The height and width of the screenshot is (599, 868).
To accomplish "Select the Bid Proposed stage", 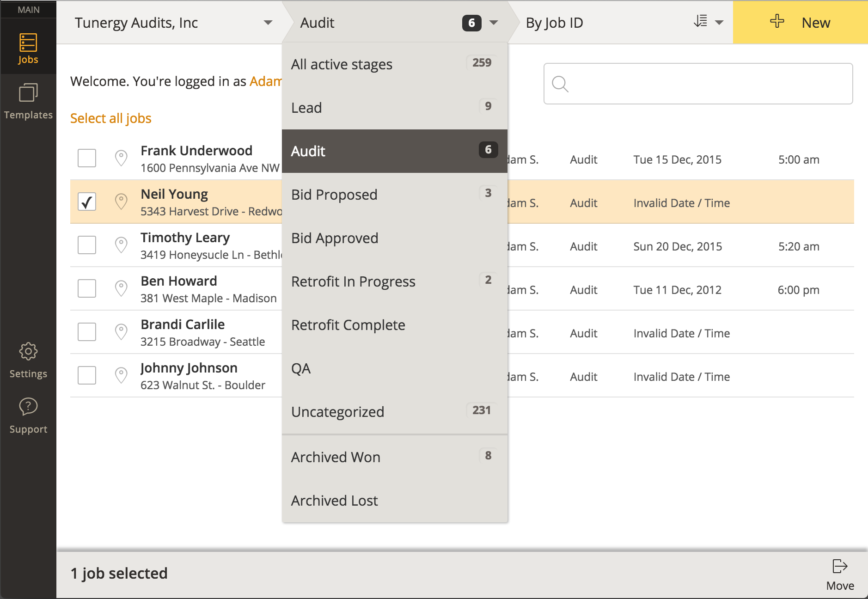I will click(395, 195).
